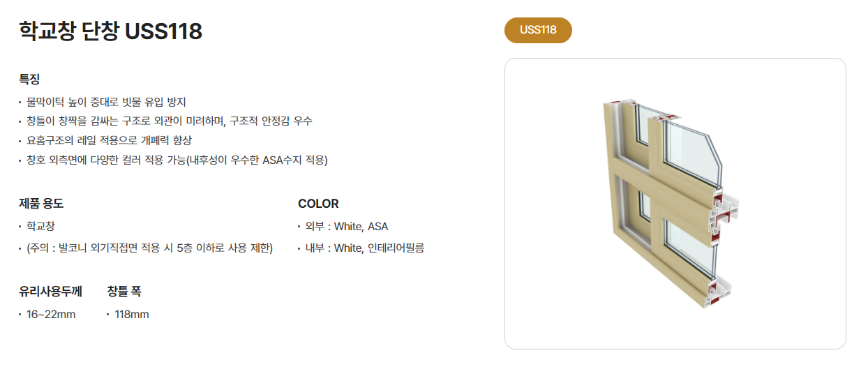Click the COLOR section heading
Viewport: 868px width, 369px height.
tap(318, 204)
